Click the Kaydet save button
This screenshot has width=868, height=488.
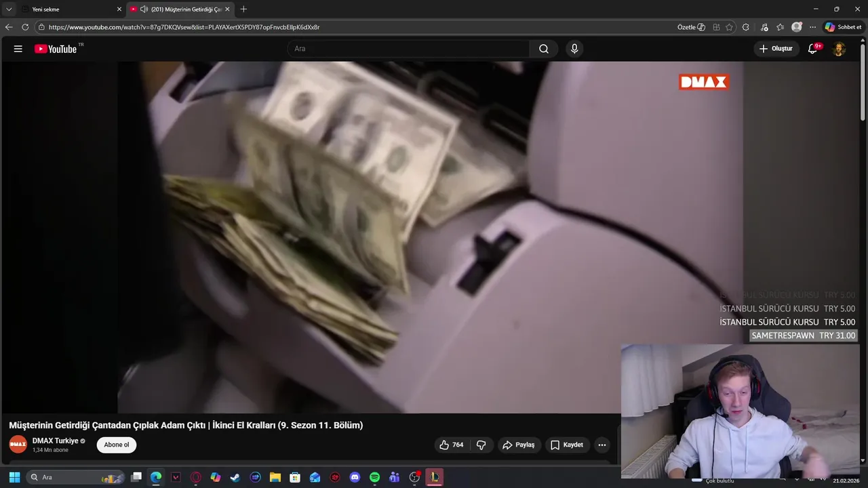click(567, 445)
